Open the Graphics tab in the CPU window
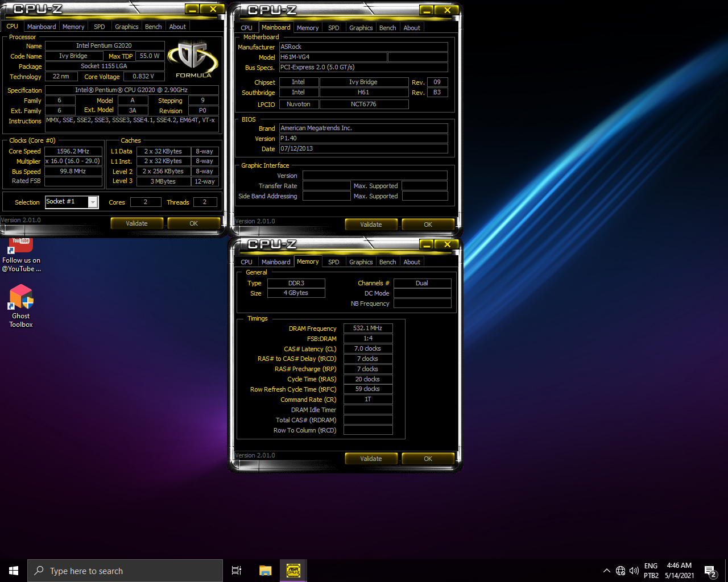 (126, 27)
